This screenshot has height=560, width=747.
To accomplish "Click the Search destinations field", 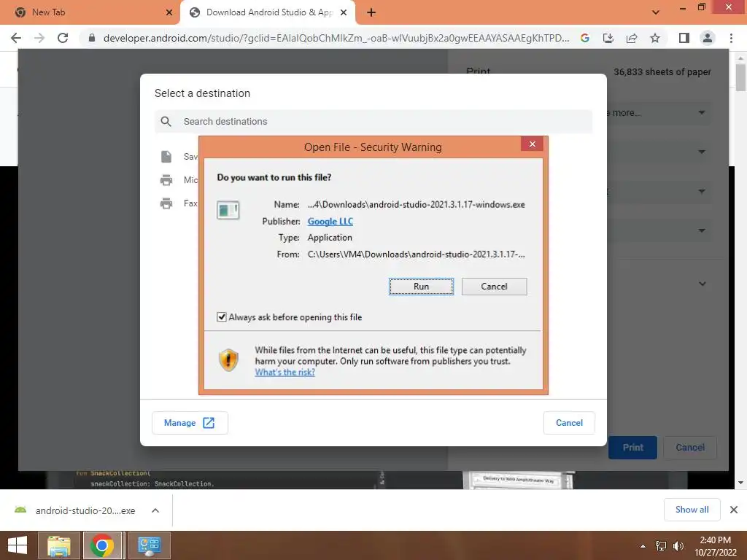I will [373, 122].
